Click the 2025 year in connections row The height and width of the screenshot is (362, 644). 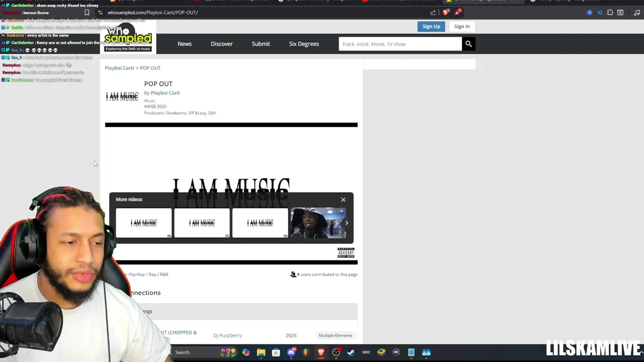(x=291, y=335)
